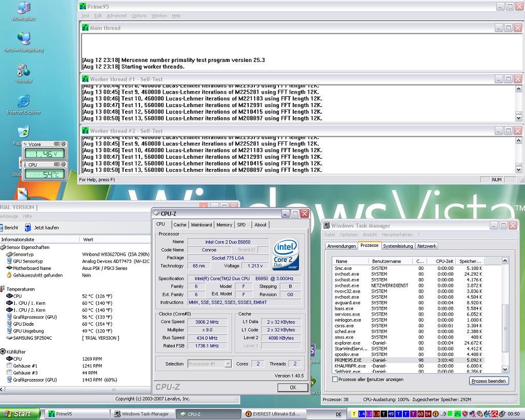The height and width of the screenshot is (420, 525).
Task: Click the red security shield tray icon
Action: (x=465, y=414)
